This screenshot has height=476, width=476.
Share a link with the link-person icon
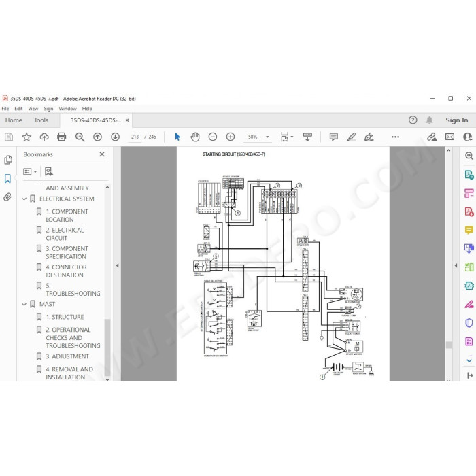432,137
